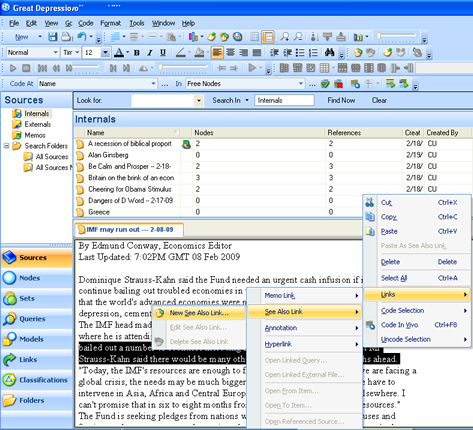
Task: Open the New button dropdown arrow
Action: pyautogui.click(x=40, y=37)
